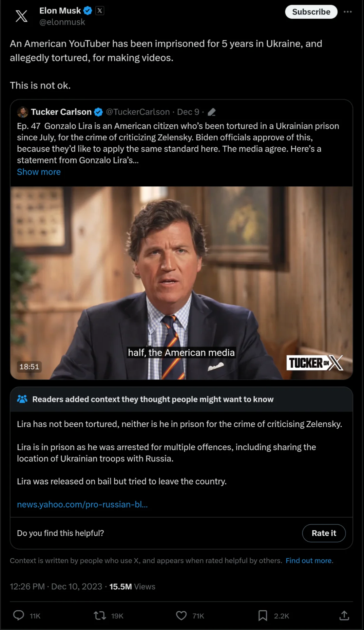364x630 pixels.
Task: Like the post with the heart icon
Action: point(181,615)
